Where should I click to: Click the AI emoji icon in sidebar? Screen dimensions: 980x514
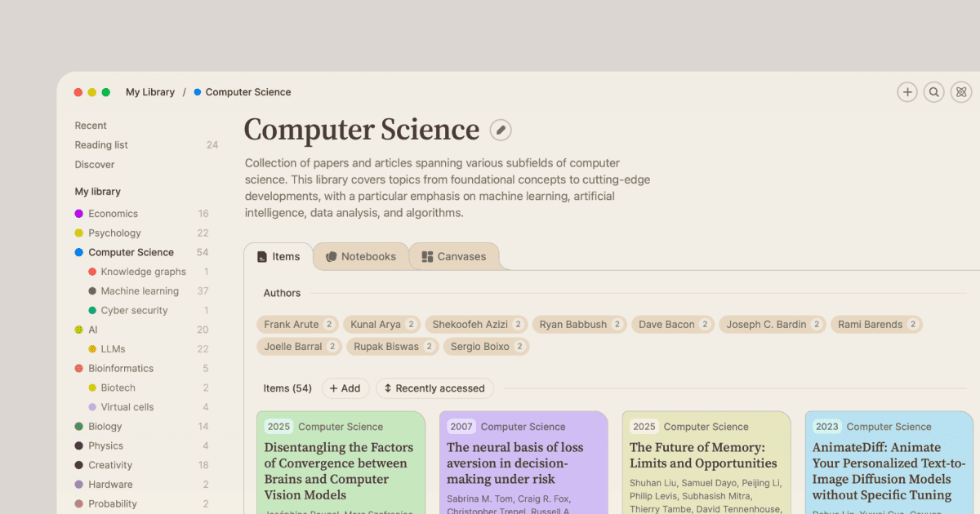point(79,330)
